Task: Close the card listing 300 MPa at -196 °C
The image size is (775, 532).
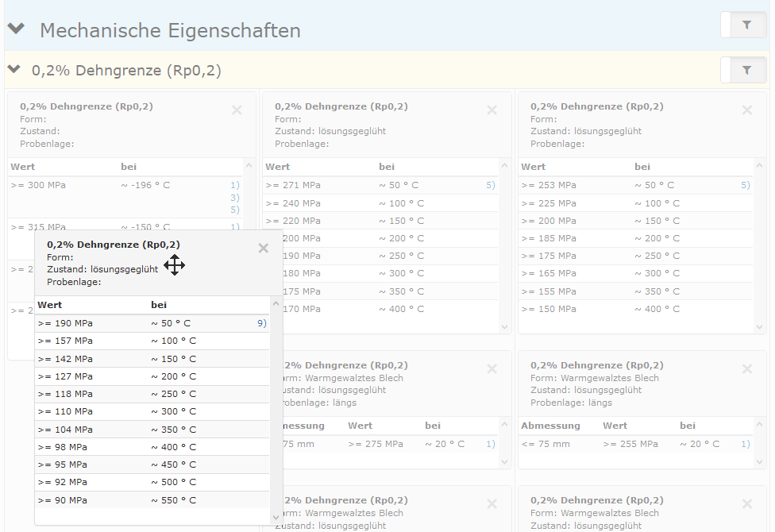Action: 237,110
